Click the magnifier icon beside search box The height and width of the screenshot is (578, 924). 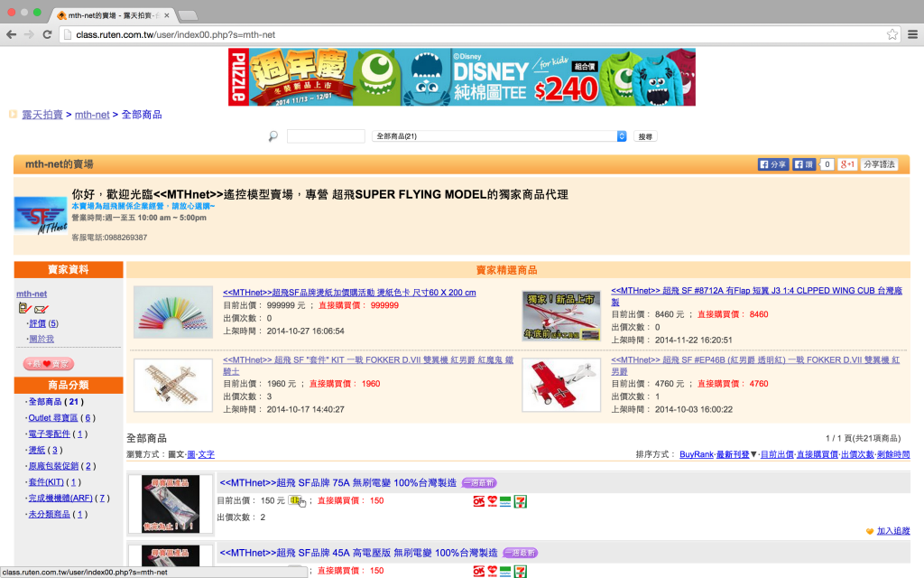coord(273,136)
